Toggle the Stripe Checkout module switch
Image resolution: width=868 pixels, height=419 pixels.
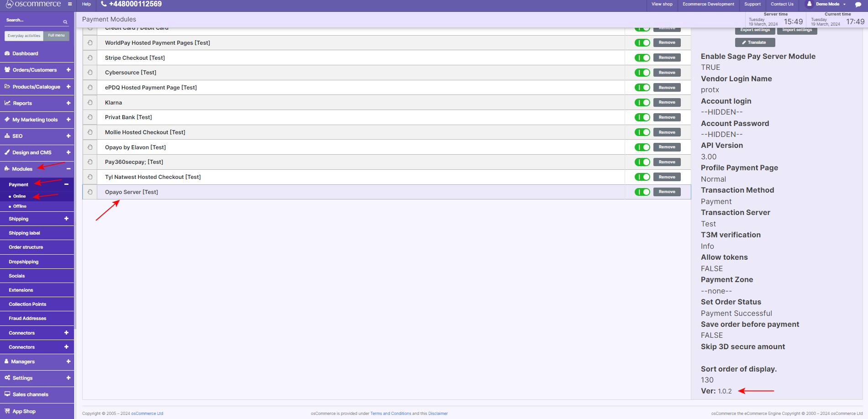tap(642, 58)
